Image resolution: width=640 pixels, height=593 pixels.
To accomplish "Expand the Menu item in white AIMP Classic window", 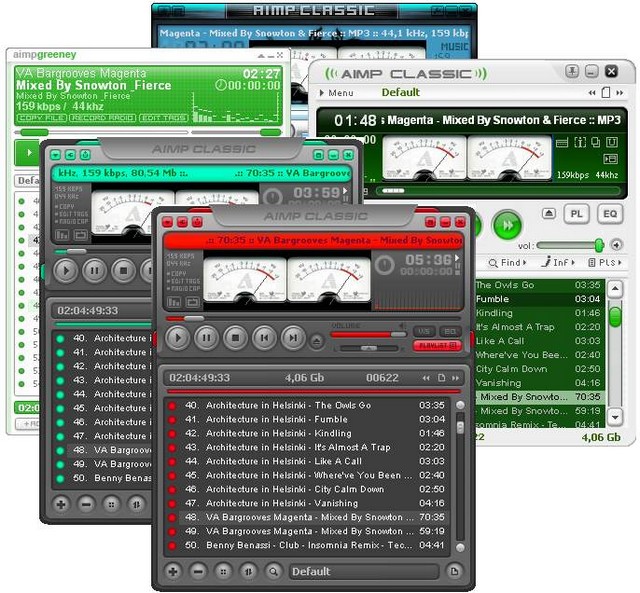I will coord(337,93).
